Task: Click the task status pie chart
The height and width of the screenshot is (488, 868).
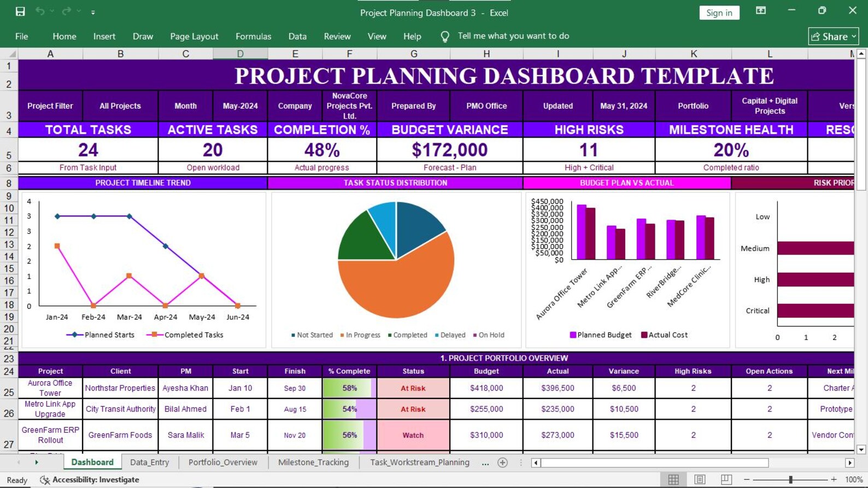Action: pyautogui.click(x=396, y=260)
